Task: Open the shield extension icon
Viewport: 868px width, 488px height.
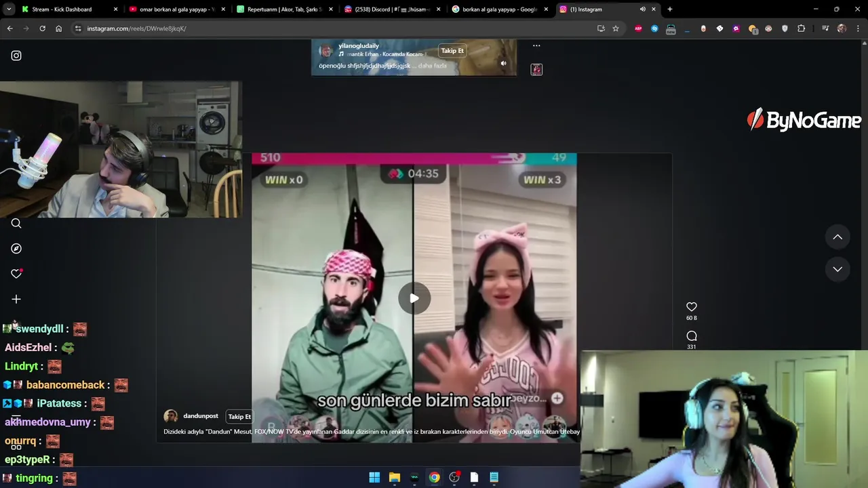Action: 785,28
